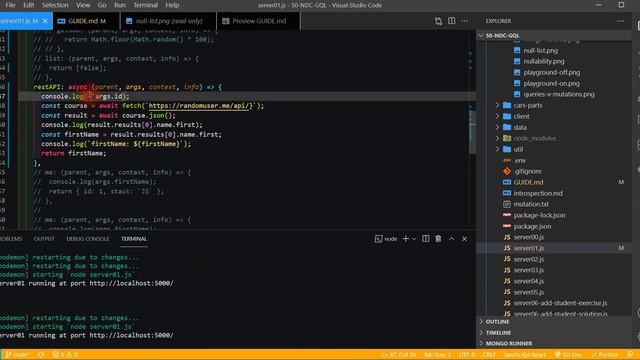Open the .env file
640x360 pixels.
[519, 160]
